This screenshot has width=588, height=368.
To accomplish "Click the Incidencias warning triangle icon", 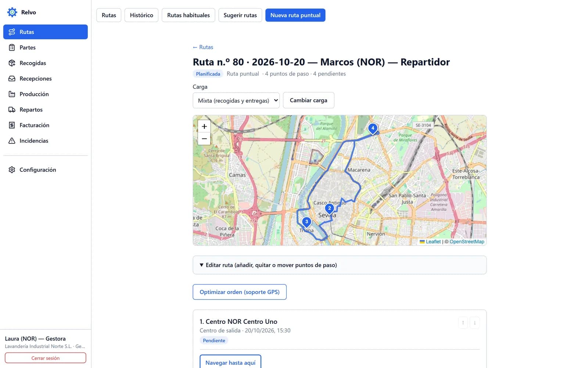I will click(x=12, y=141).
